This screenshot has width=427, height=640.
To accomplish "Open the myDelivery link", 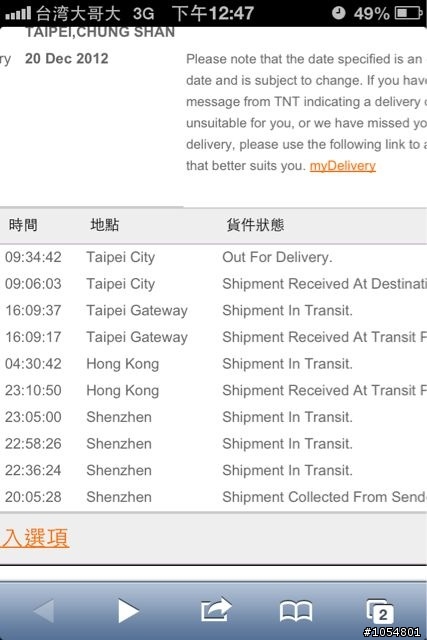I will (342, 166).
